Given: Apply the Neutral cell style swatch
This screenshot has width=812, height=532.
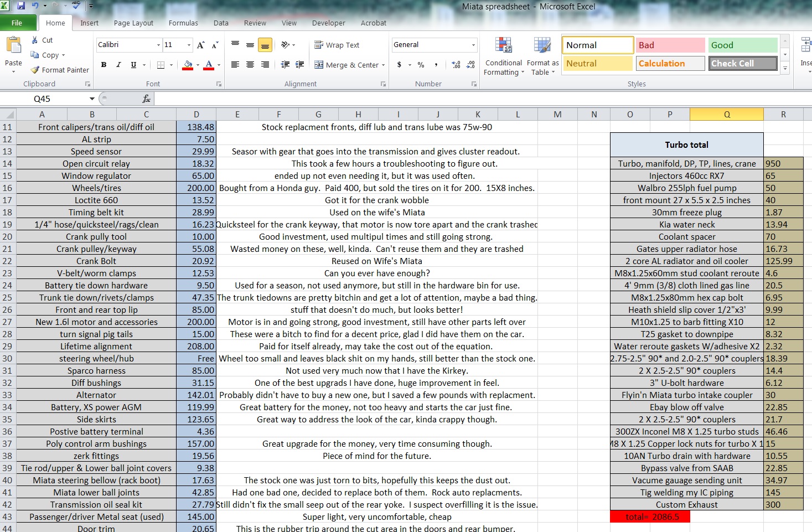Looking at the screenshot, I should [x=598, y=64].
